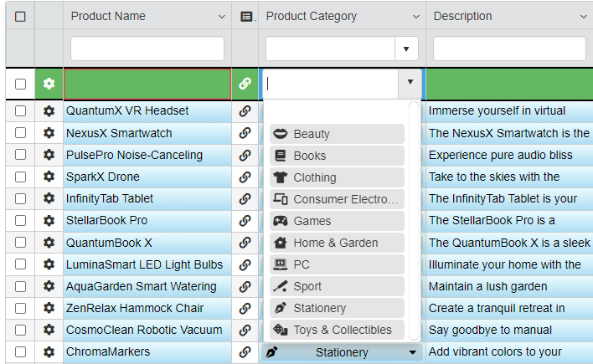
Task: Open the Product Name column header menu
Action: [x=222, y=17]
